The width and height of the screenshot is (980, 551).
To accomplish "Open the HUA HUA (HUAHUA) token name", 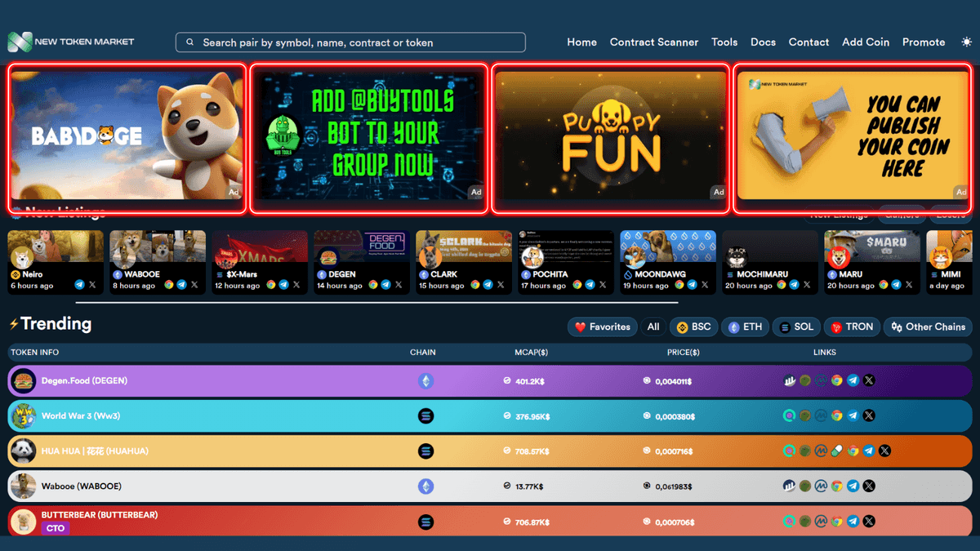I will pyautogui.click(x=95, y=451).
